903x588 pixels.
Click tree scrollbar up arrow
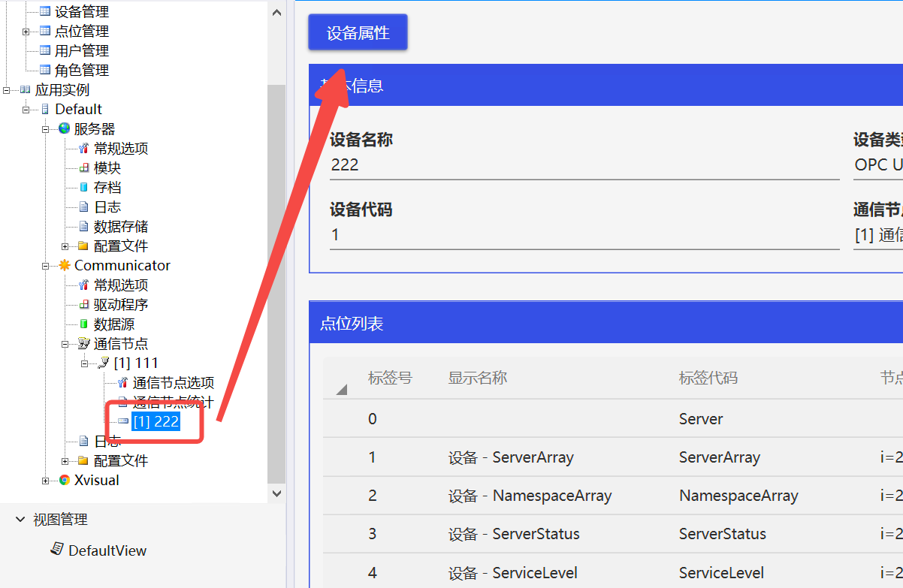pos(276,12)
